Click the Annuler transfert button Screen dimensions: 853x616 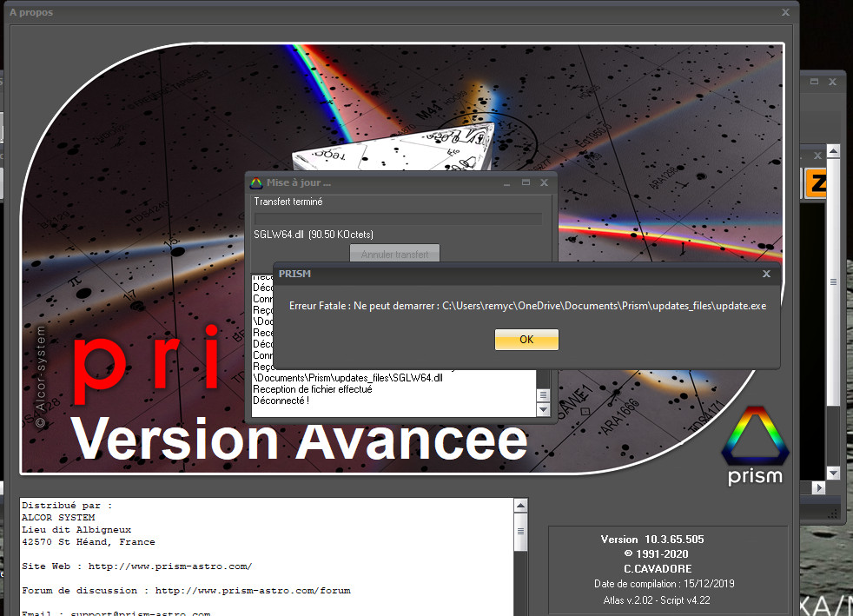coord(394,255)
